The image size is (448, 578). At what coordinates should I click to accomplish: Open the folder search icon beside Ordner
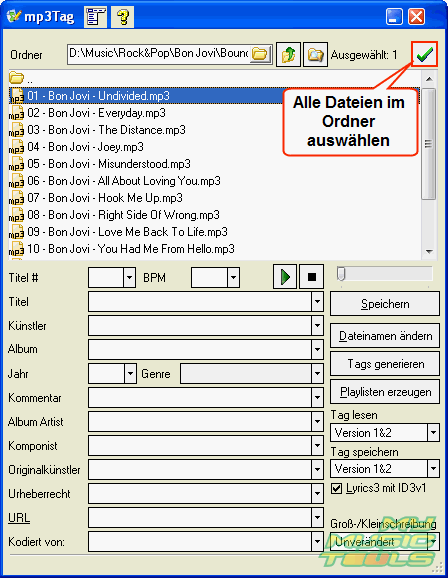pos(315,55)
